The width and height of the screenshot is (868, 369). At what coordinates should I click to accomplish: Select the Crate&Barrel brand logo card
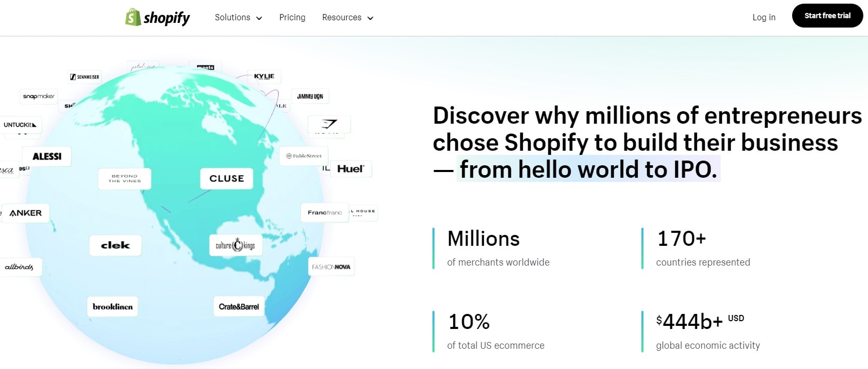[239, 307]
